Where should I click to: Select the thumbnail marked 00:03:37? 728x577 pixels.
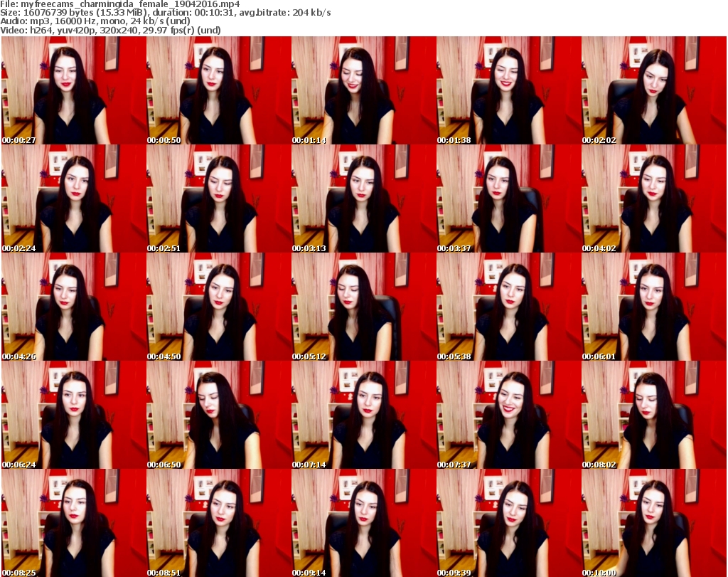pos(508,198)
